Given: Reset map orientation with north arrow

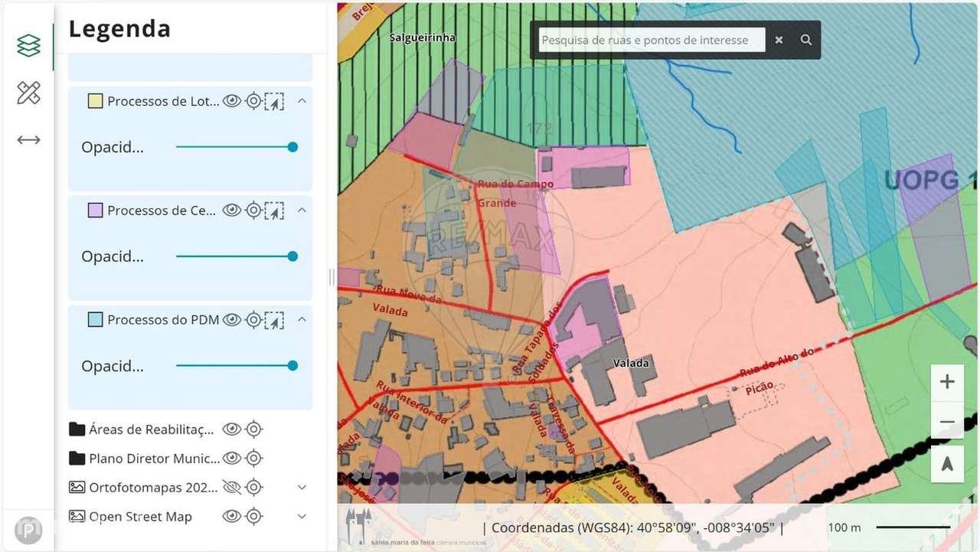Looking at the screenshot, I should coord(947,463).
